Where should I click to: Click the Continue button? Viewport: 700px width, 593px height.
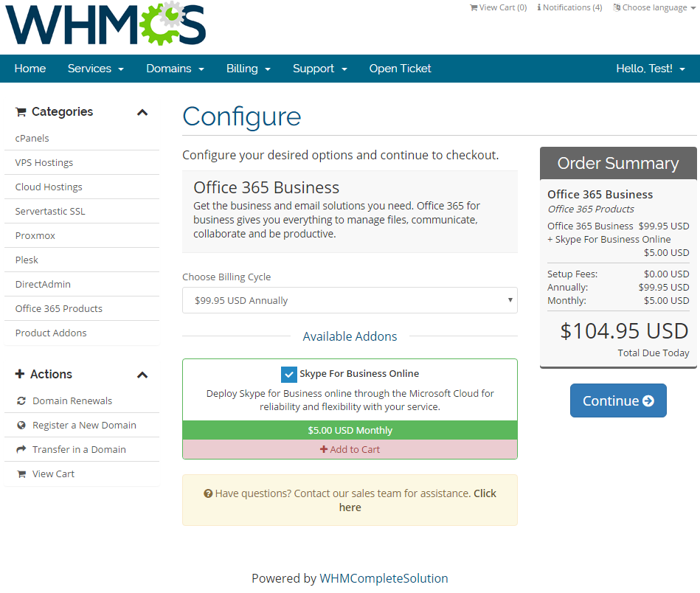pos(618,400)
